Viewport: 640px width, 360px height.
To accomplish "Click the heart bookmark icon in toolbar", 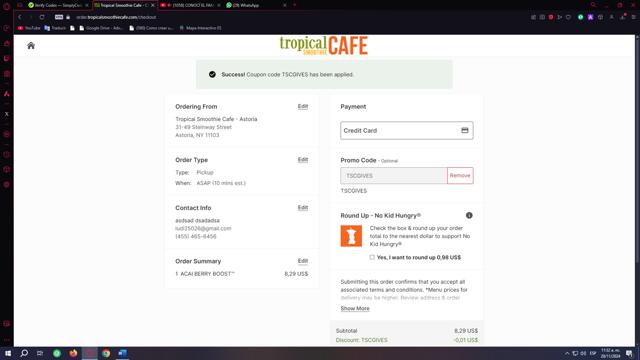I will pyautogui.click(x=568, y=17).
